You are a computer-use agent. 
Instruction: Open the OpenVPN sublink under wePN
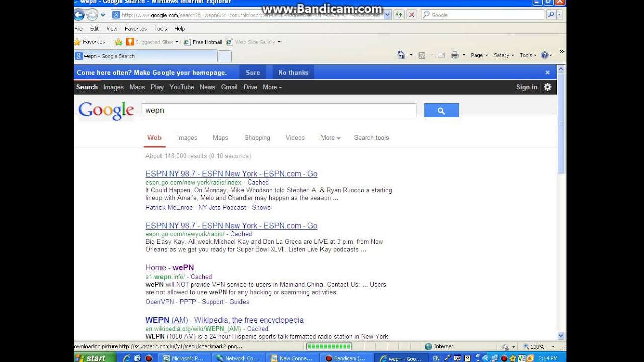(x=160, y=302)
